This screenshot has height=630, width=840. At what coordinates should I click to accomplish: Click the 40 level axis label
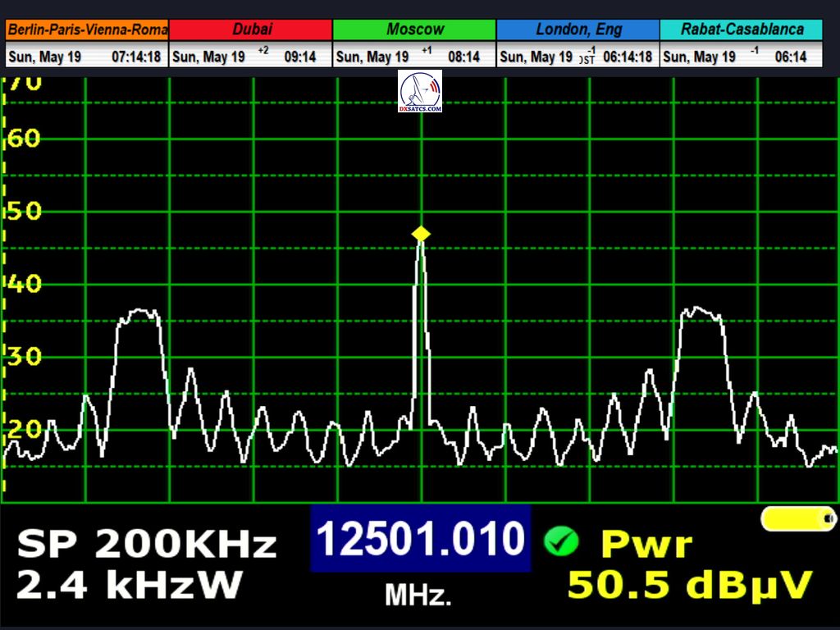[25, 284]
